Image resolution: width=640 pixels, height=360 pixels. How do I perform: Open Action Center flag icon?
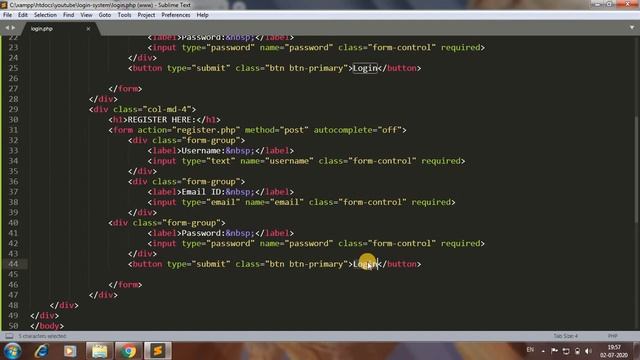point(554,351)
